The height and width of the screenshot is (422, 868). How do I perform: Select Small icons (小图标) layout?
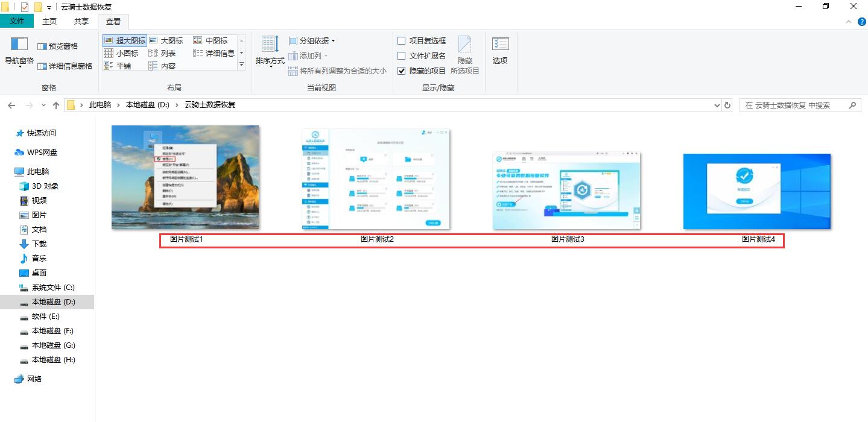coord(121,53)
